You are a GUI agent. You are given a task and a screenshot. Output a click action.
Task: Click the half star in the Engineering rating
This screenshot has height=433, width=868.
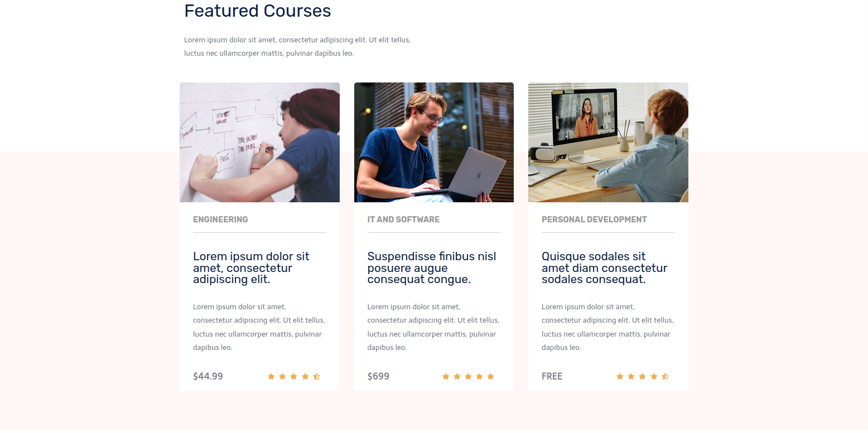[316, 377]
